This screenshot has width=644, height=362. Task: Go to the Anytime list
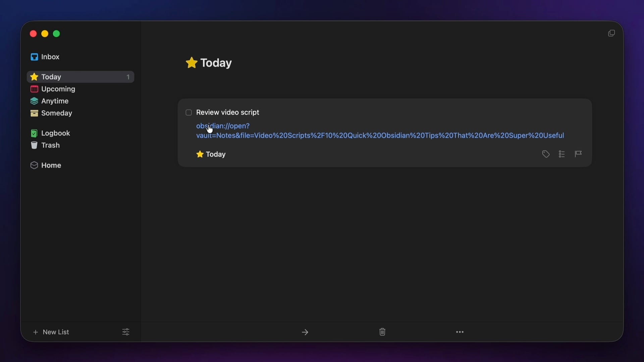[55, 101]
